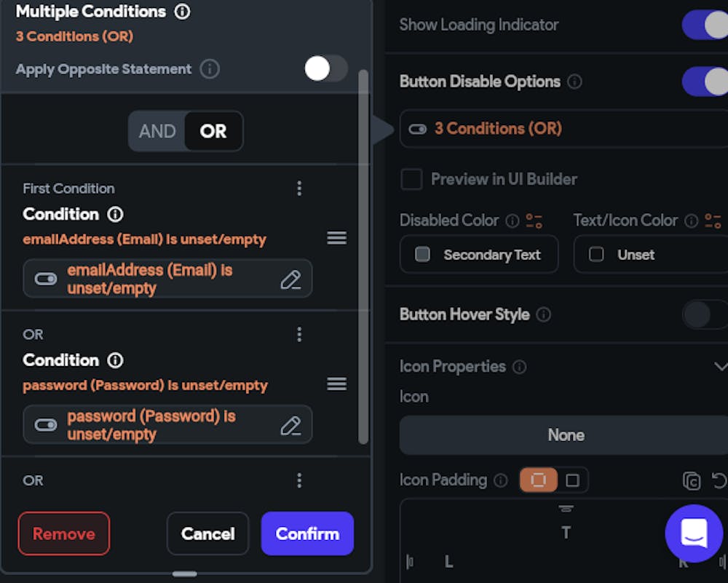Click Disabled Color theme settings icon
Image resolution: width=728 pixels, height=583 pixels.
pos(534,221)
